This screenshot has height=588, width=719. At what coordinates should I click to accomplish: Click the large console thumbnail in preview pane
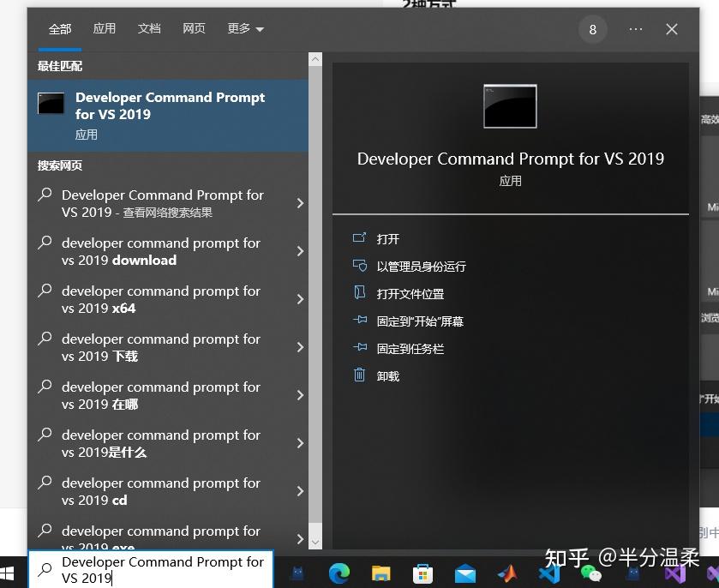click(510, 106)
